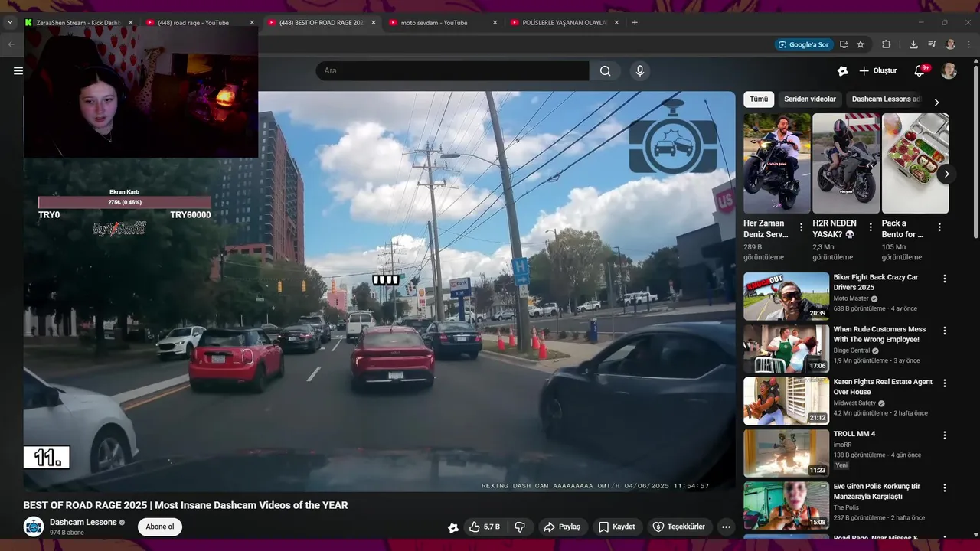
Task: Open the YouTube hamburger guide menu
Action: point(18,71)
